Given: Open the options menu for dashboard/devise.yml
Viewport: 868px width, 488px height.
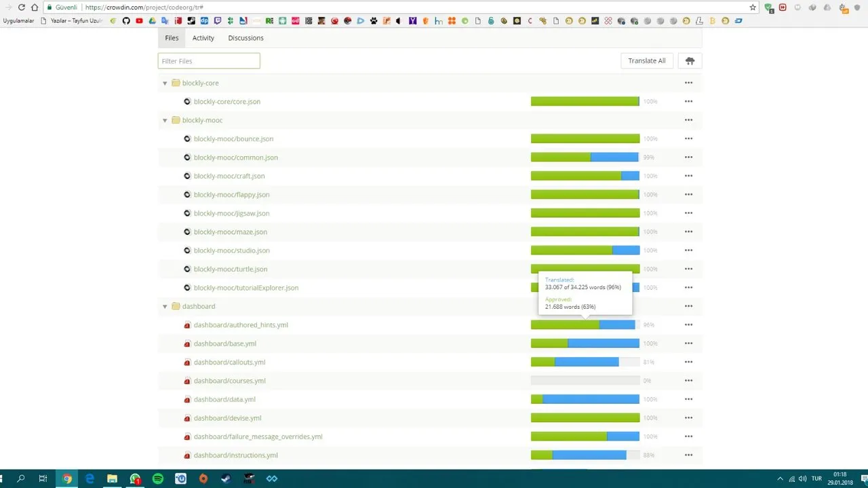Looking at the screenshot, I should pyautogui.click(x=688, y=418).
